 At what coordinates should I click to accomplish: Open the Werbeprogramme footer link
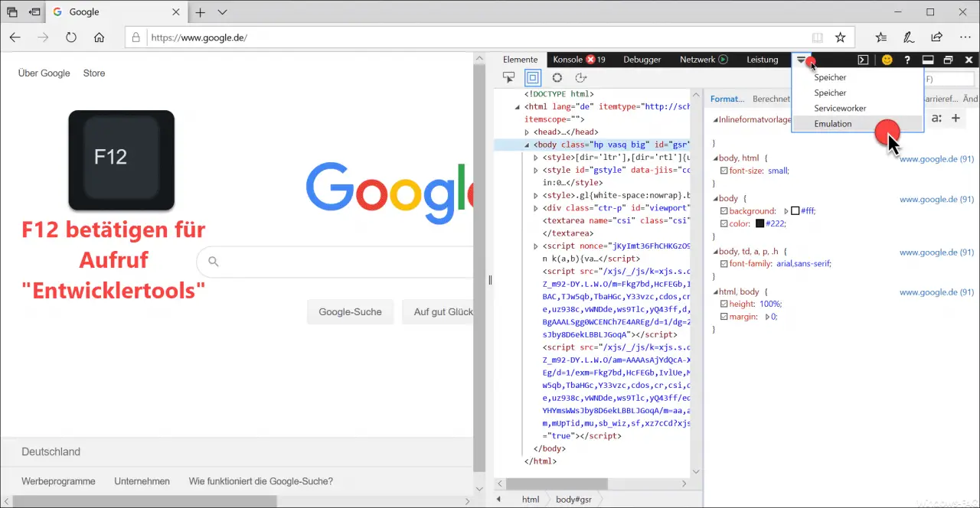click(58, 481)
